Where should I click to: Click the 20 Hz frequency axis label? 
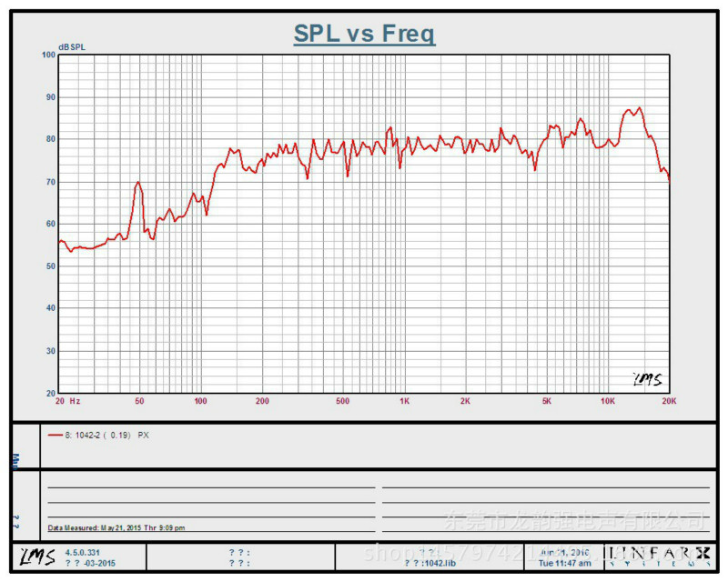coord(67,401)
